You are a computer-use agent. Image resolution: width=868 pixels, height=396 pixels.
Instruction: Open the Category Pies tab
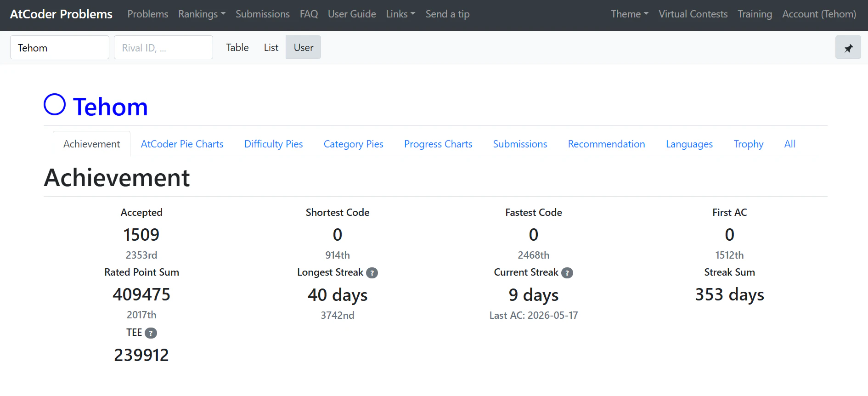(354, 144)
